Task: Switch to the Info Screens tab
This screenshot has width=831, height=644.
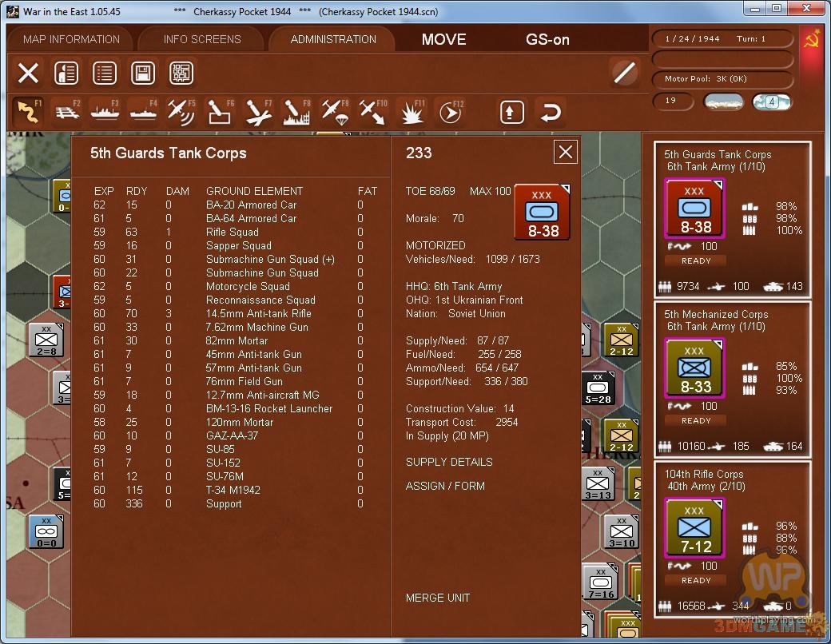Action: pyautogui.click(x=202, y=39)
